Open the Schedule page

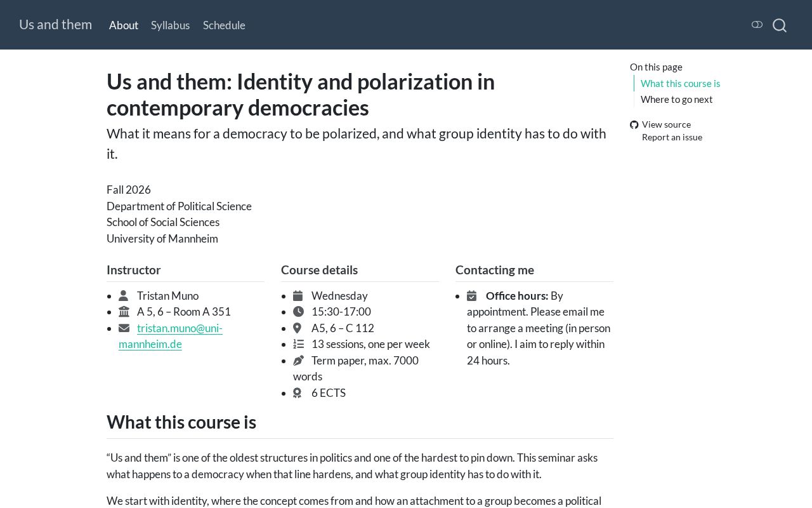click(x=224, y=25)
